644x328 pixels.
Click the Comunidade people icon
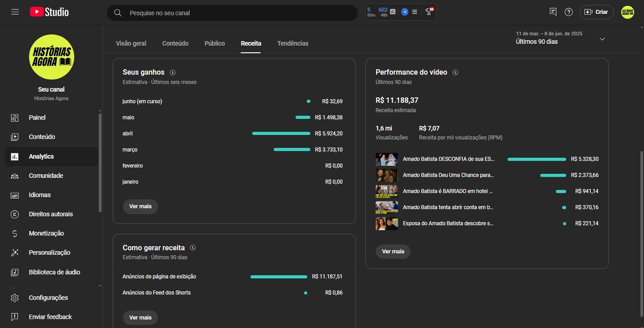15,176
